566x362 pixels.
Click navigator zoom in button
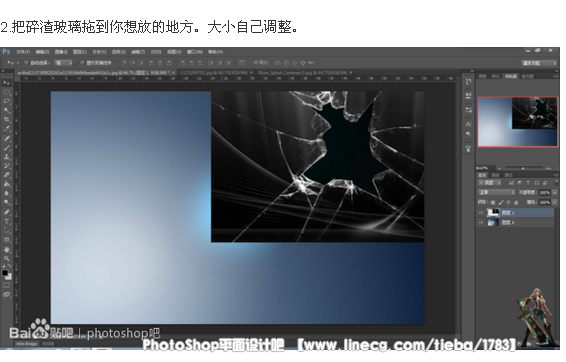(x=549, y=168)
